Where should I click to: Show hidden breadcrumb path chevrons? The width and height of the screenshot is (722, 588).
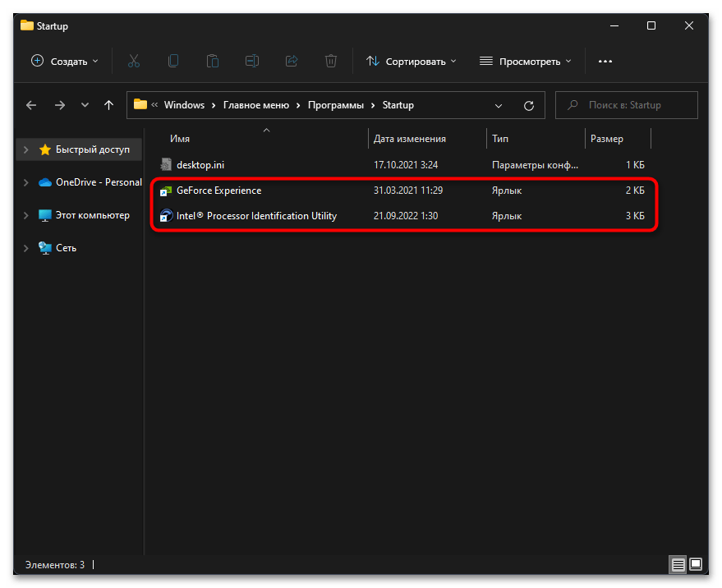154,105
